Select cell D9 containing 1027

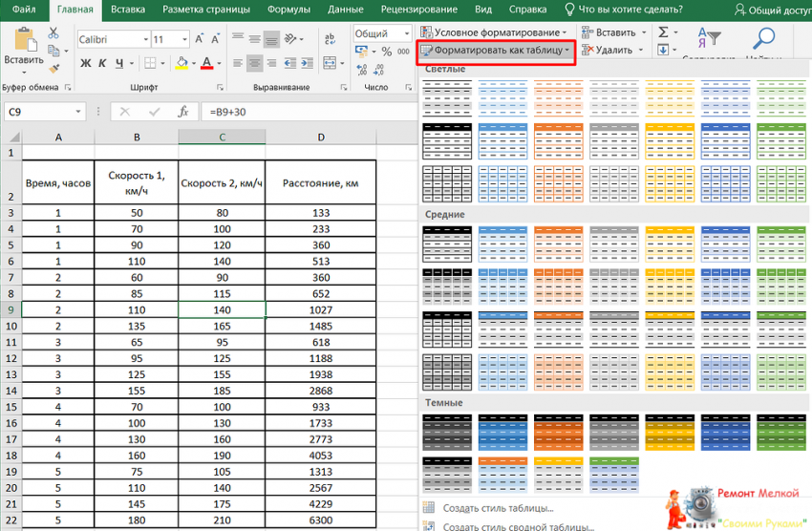[x=321, y=308]
